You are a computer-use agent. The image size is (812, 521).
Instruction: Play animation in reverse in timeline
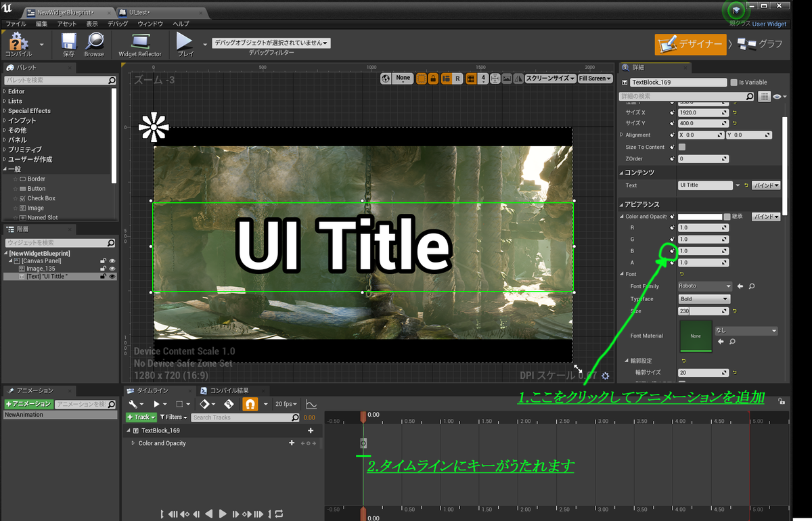(209, 514)
